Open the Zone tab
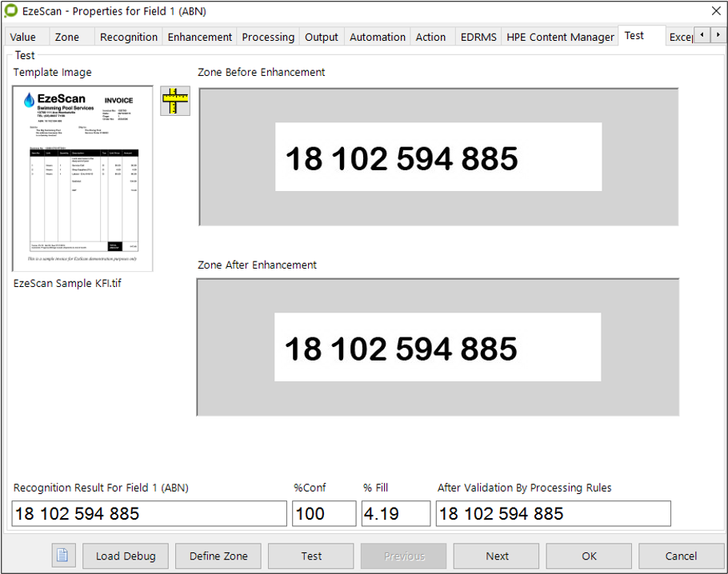The image size is (728, 574). pyautogui.click(x=67, y=37)
